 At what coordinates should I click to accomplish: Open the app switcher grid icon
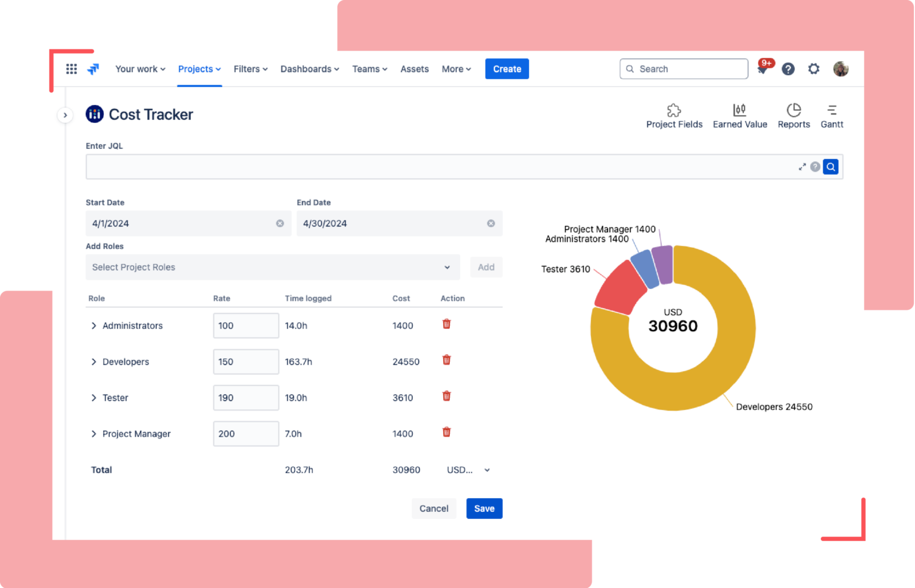click(x=71, y=69)
